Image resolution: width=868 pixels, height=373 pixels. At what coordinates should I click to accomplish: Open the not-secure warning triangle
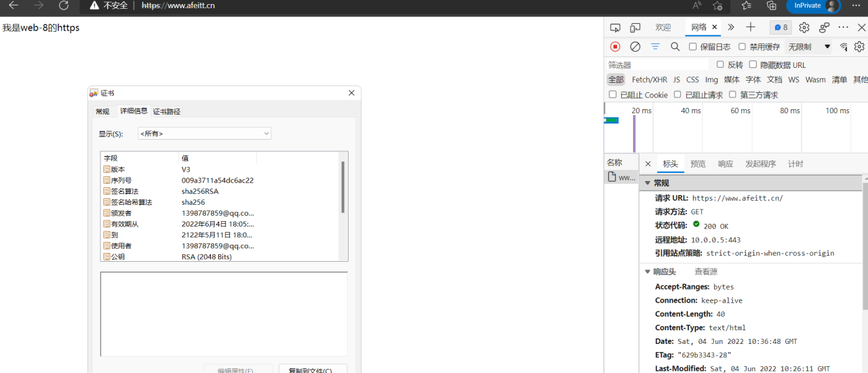[95, 5]
